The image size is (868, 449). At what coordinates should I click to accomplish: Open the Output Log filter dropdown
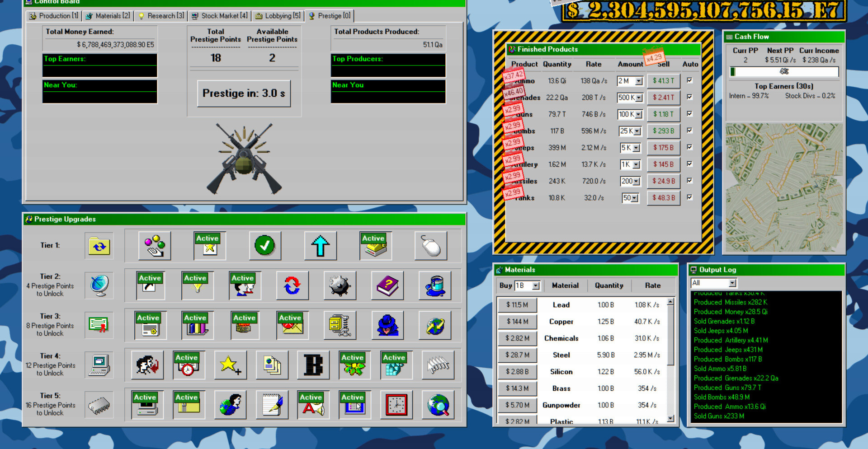(x=732, y=283)
